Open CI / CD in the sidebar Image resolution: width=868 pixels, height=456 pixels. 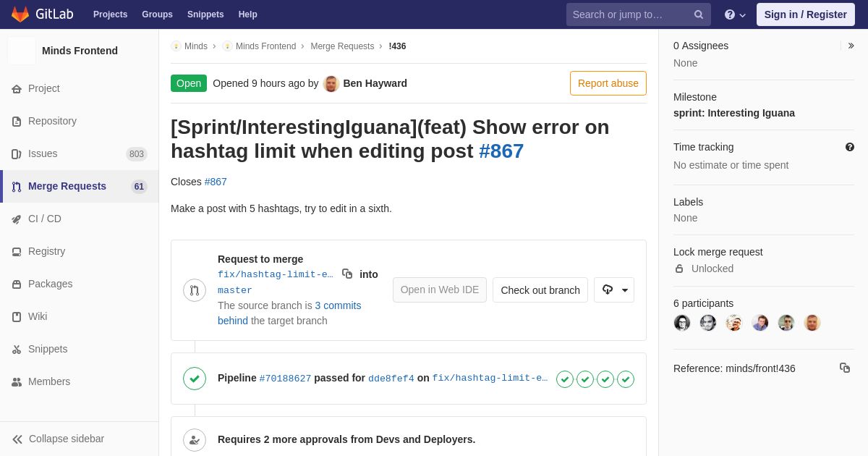coord(80,219)
